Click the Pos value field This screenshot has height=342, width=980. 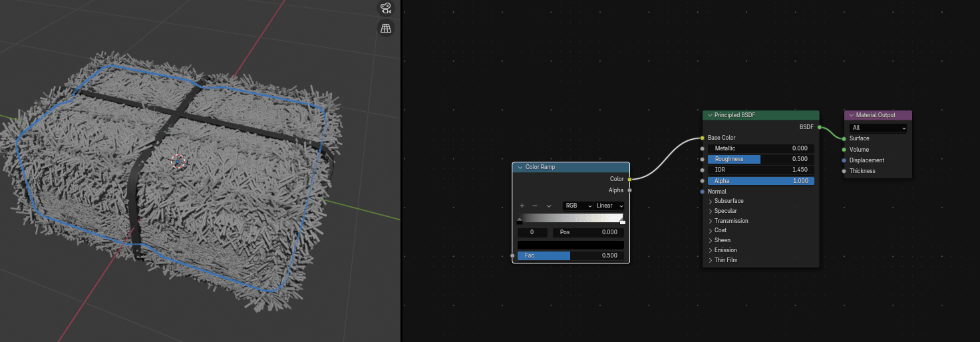(x=588, y=233)
